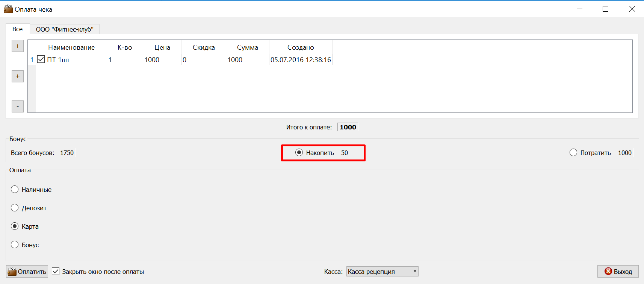
Task: Uncheck the ПТ 1шт row checkbox
Action: tap(41, 59)
